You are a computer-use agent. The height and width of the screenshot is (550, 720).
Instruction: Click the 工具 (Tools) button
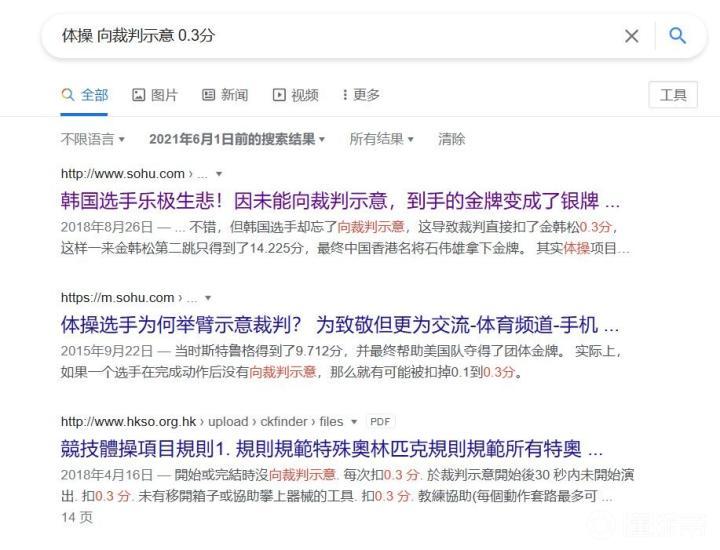point(673,95)
